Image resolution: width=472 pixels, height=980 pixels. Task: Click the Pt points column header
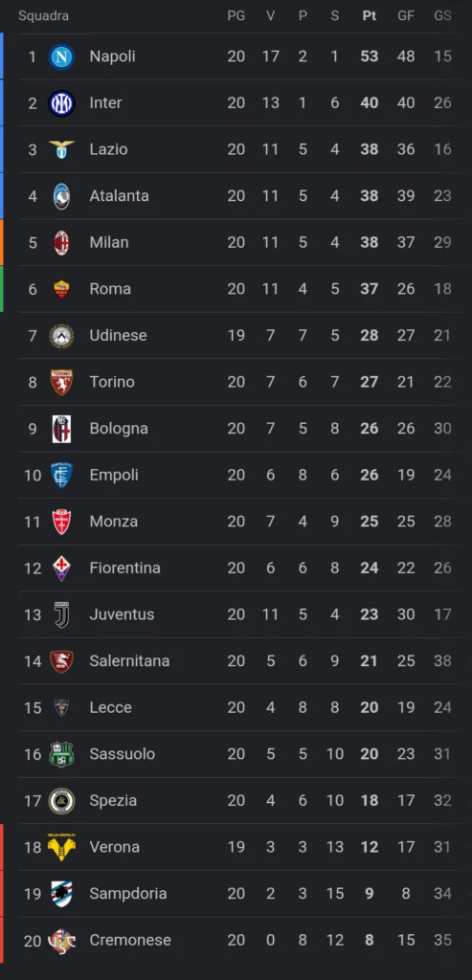[x=370, y=16]
